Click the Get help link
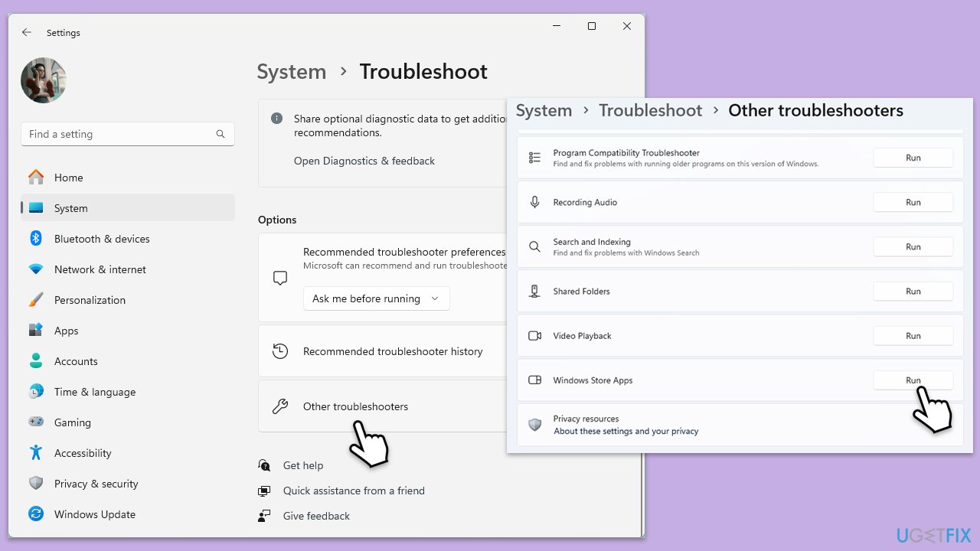 point(303,465)
